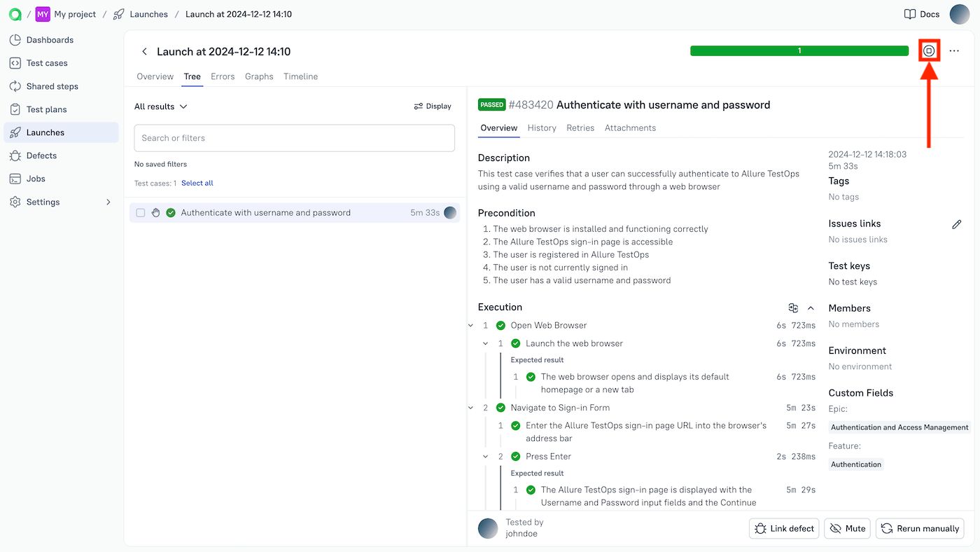980x552 pixels.
Task: Open the Attachments tab
Action: tap(630, 128)
